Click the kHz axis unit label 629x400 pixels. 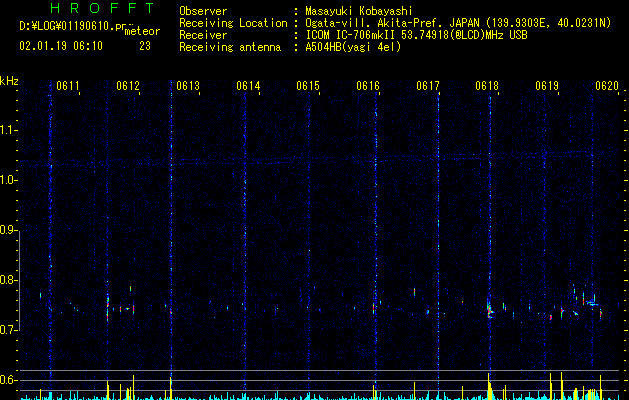coord(9,81)
